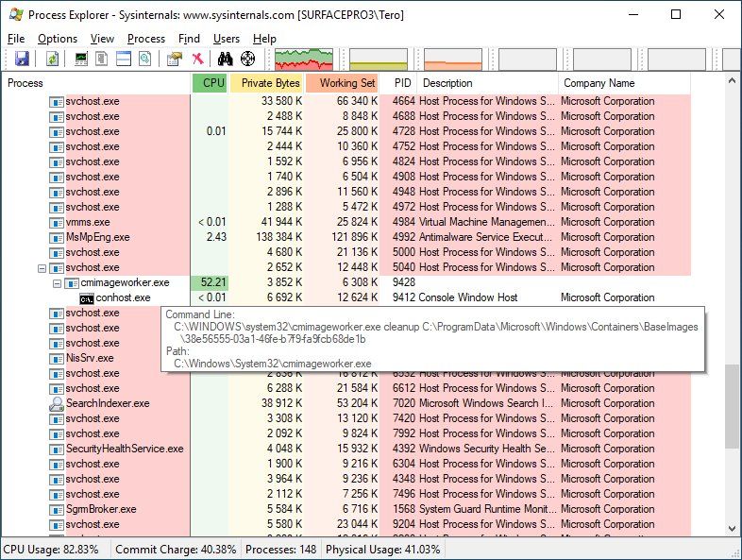
Task: Collapse the svchost.exe PID 5040 tree node
Action: click(42, 268)
